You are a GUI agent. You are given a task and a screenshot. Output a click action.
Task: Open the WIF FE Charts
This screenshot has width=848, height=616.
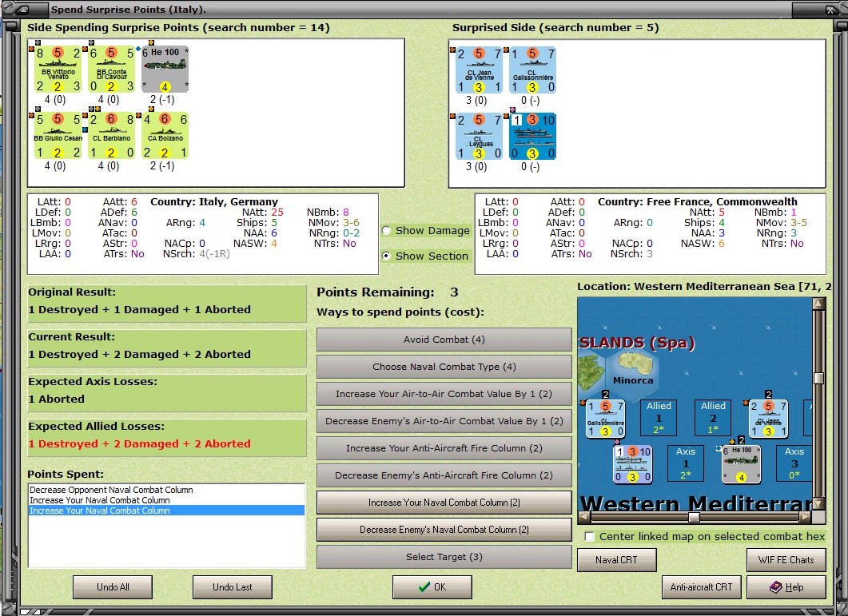coord(786,560)
